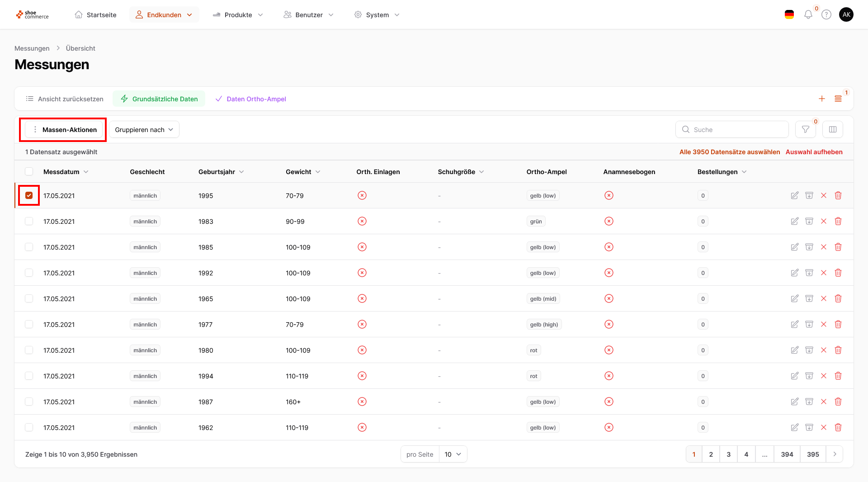Open the Massen-Aktionen button

coord(64,130)
